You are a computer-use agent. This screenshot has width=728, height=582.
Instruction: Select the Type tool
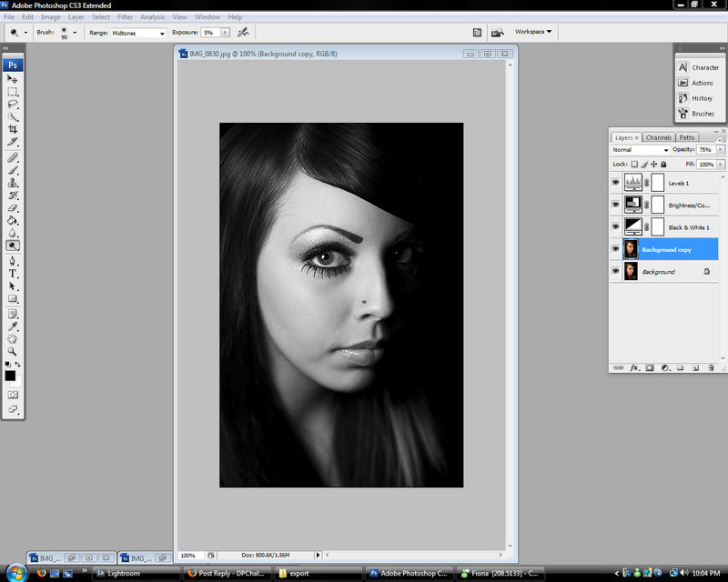[x=13, y=274]
